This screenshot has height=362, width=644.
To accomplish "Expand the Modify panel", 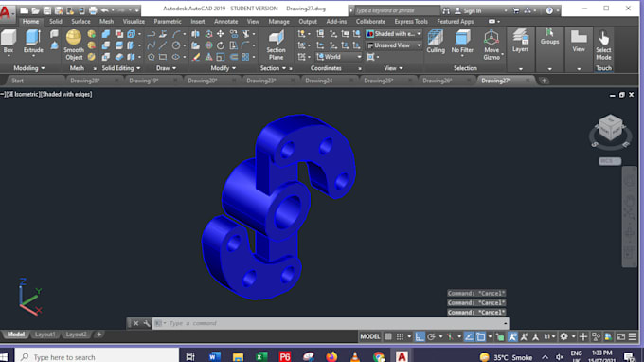I will pyautogui.click(x=223, y=68).
